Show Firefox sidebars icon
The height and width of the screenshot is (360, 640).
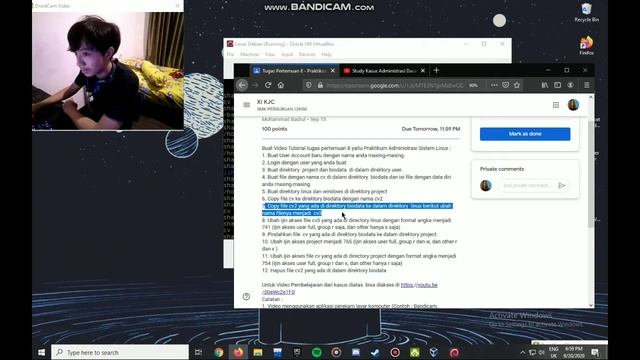(x=558, y=85)
